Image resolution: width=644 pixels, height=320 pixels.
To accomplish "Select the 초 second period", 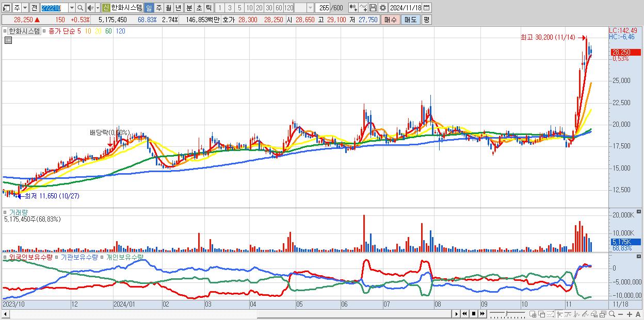I will 198,8.
